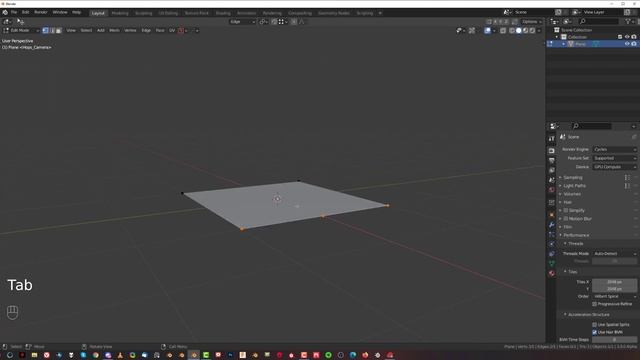Open the Device GPU Compute dropdown

pos(614,167)
